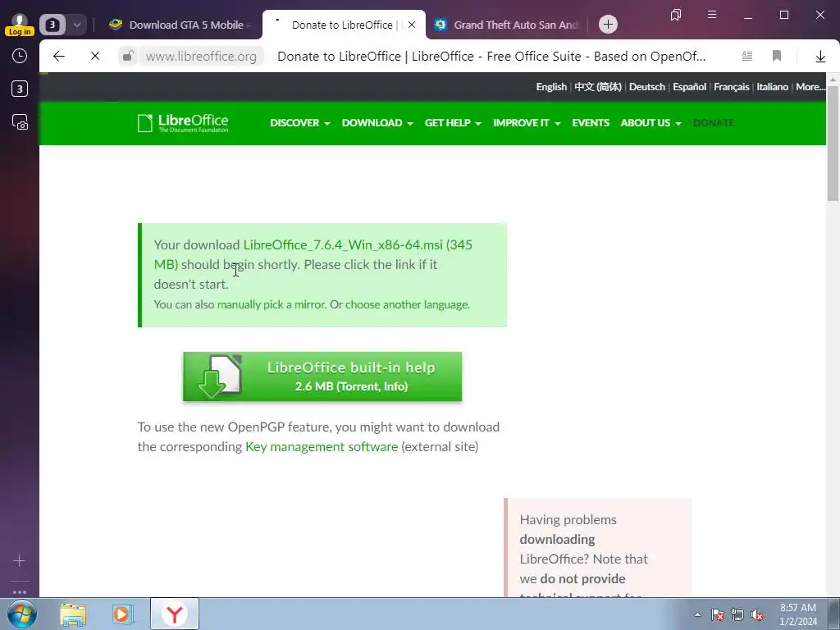840x630 pixels.
Task: Click the manually pick a mirror link
Action: [x=271, y=304]
